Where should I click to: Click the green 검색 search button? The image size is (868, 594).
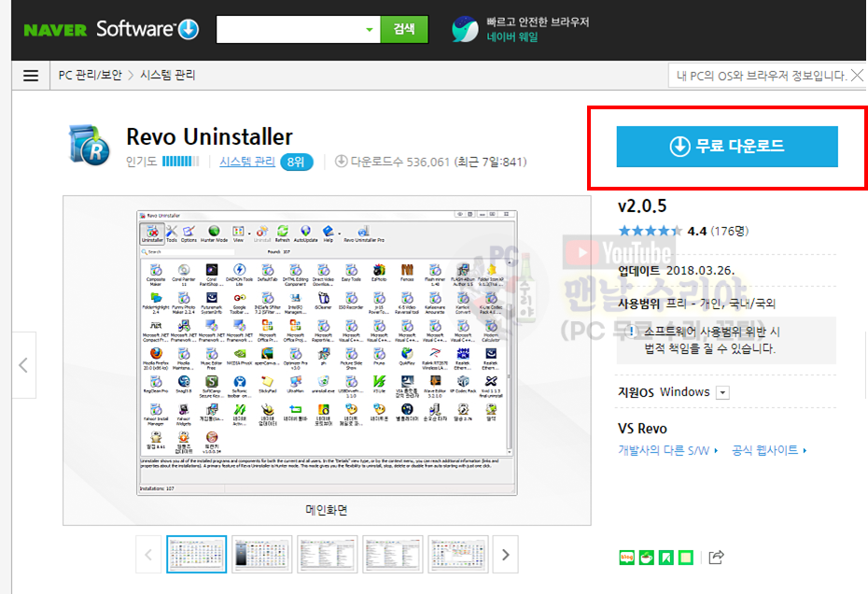click(404, 29)
